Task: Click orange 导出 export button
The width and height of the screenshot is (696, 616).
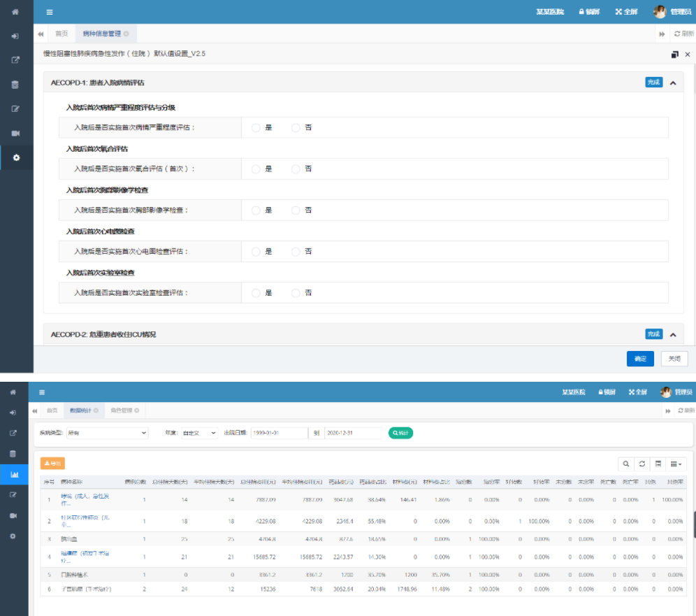Action: tap(52, 463)
